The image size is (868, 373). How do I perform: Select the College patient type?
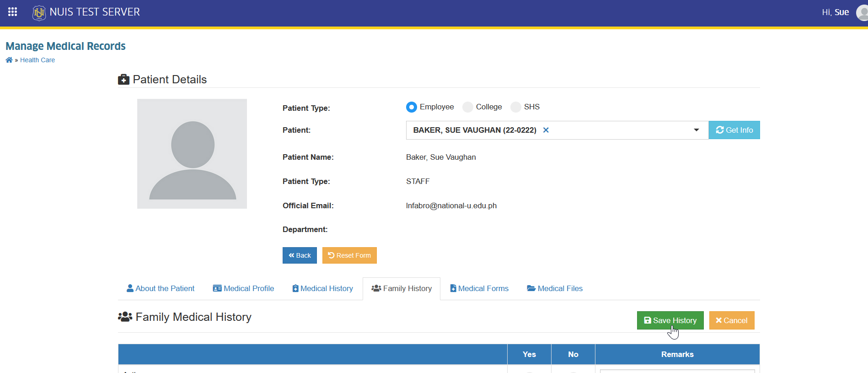pos(468,107)
